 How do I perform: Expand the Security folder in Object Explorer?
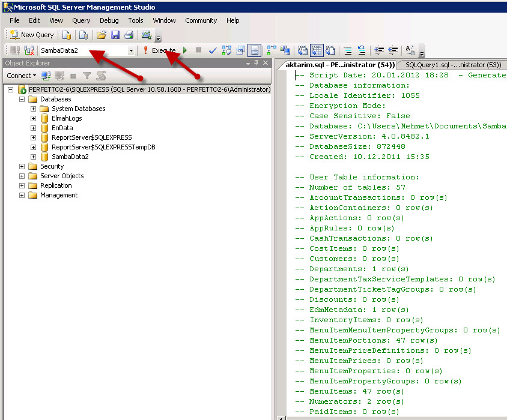point(21,166)
